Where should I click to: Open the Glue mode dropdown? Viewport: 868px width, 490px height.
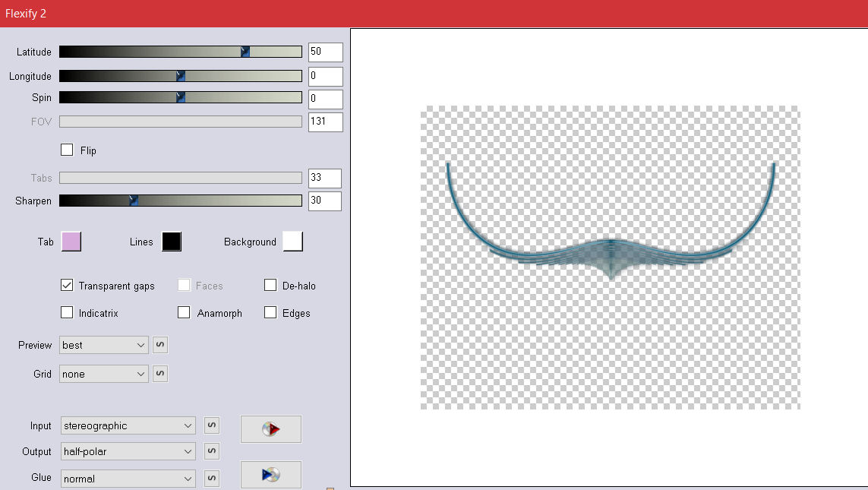128,479
